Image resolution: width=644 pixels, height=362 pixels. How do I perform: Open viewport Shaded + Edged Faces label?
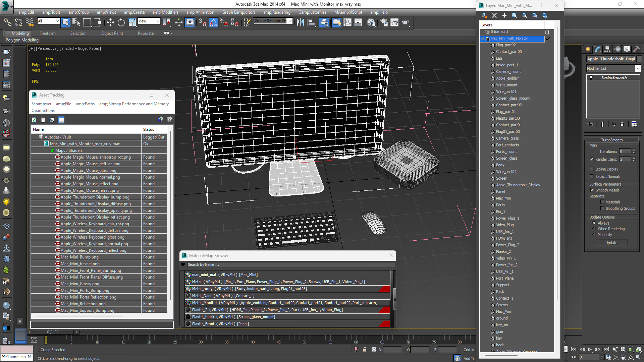tap(80, 49)
